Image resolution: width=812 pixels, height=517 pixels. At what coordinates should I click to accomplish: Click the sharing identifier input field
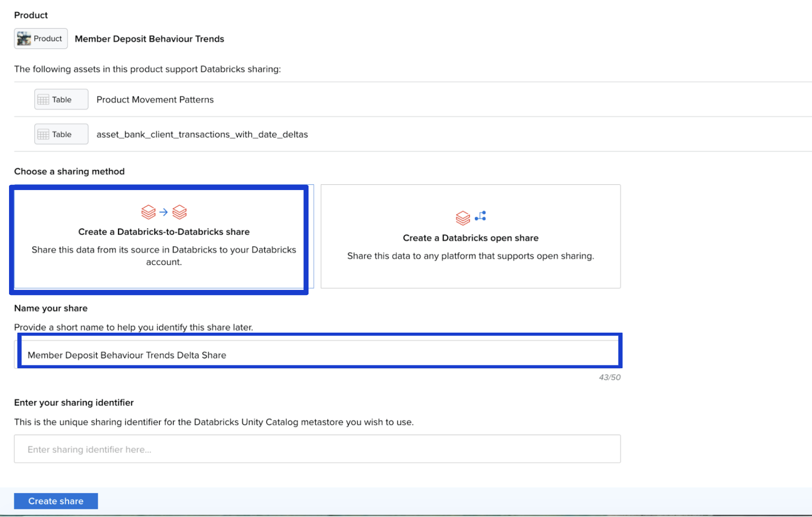click(317, 449)
